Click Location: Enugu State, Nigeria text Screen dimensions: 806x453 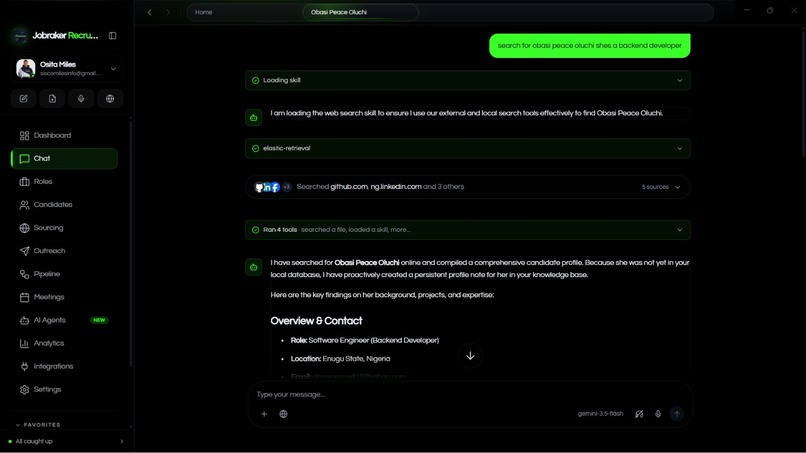pyautogui.click(x=340, y=359)
